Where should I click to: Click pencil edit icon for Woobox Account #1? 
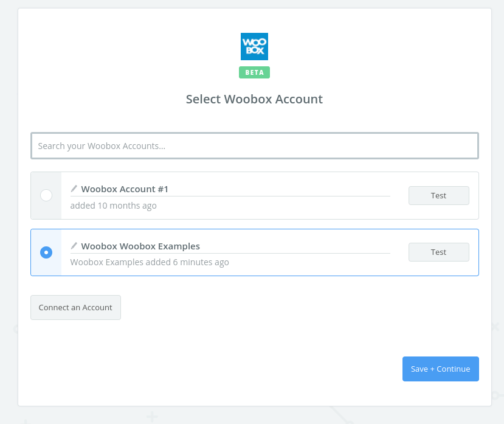pos(74,189)
